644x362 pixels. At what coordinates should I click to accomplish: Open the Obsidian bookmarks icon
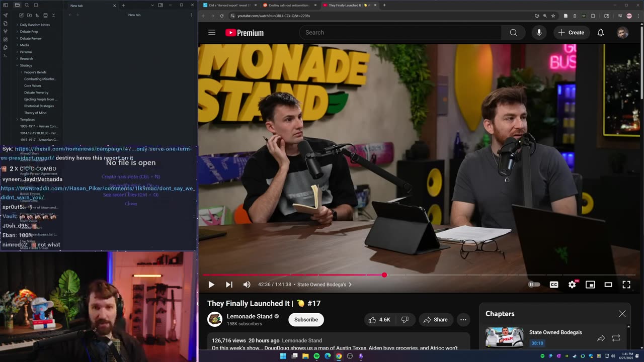[36, 5]
